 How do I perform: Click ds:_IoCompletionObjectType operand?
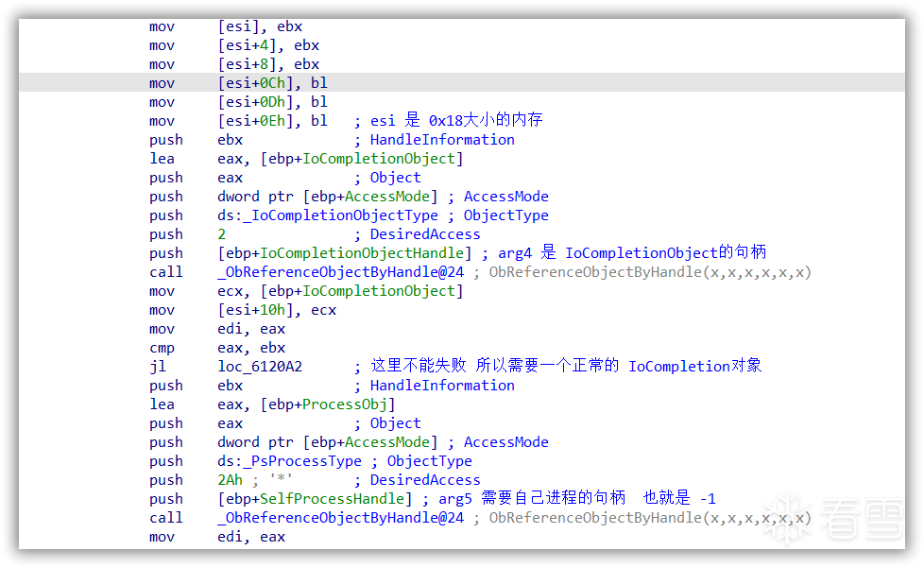point(328,215)
